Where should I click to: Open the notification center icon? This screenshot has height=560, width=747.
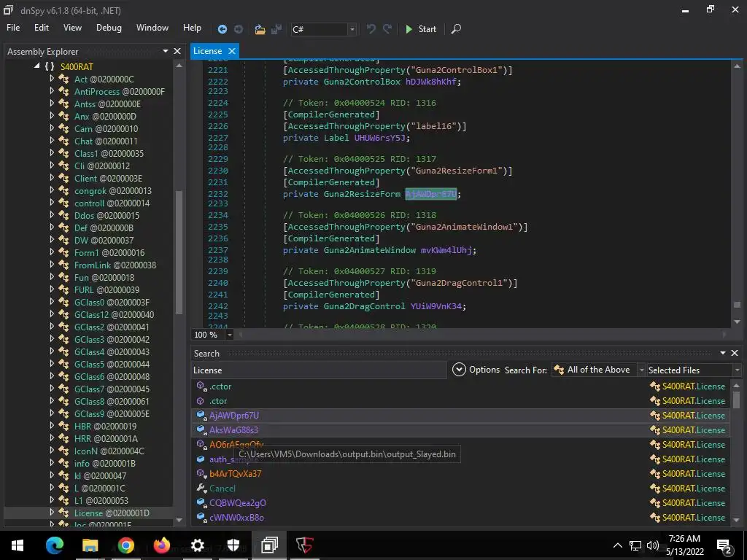tap(724, 545)
